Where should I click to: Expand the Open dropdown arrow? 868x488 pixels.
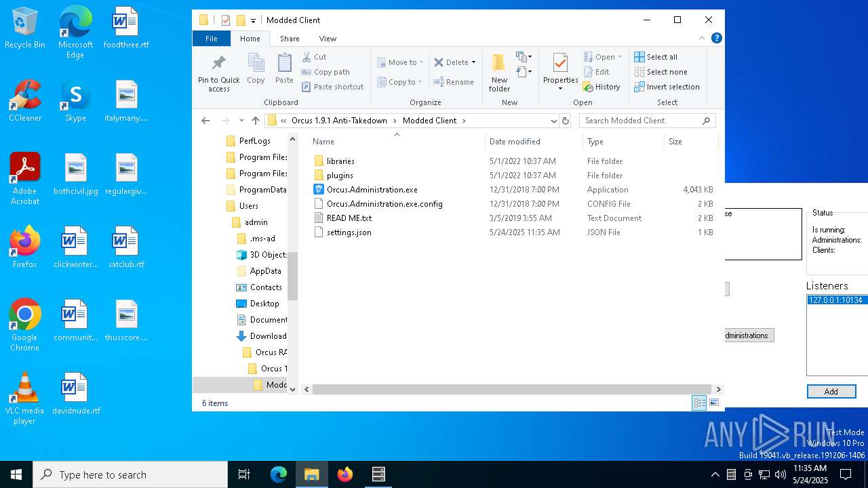pyautogui.click(x=620, y=57)
